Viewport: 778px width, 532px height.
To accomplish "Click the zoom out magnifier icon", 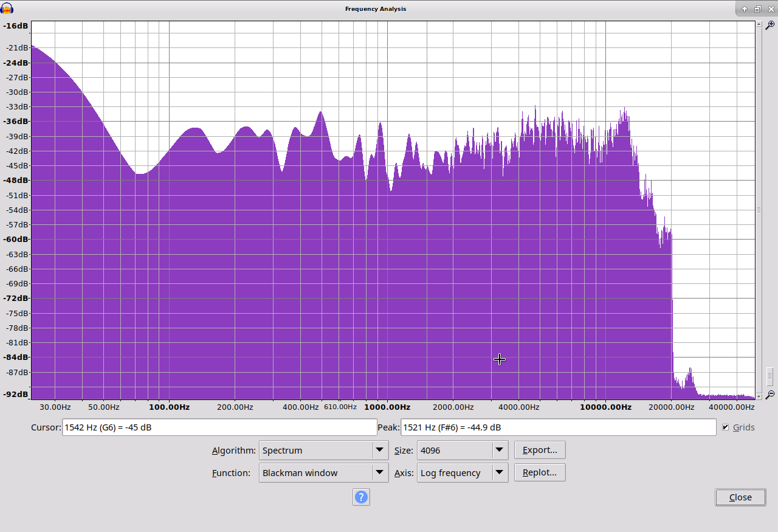I will (x=769, y=395).
